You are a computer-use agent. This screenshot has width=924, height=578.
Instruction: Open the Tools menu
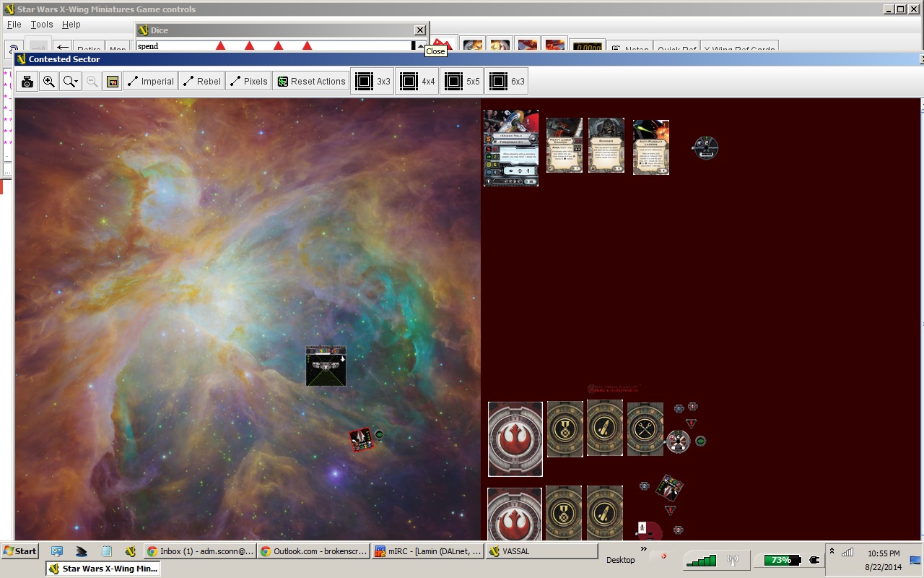41,25
